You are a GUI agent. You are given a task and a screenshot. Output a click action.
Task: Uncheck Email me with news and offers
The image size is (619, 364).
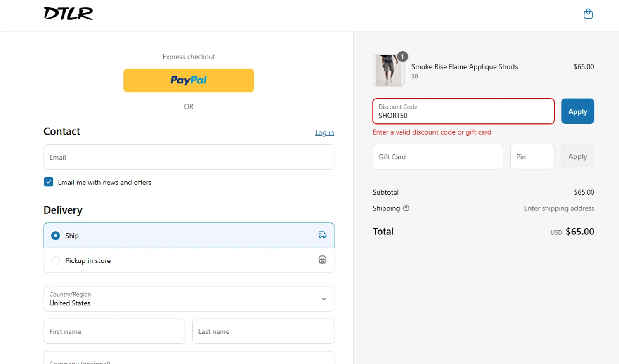tap(49, 182)
